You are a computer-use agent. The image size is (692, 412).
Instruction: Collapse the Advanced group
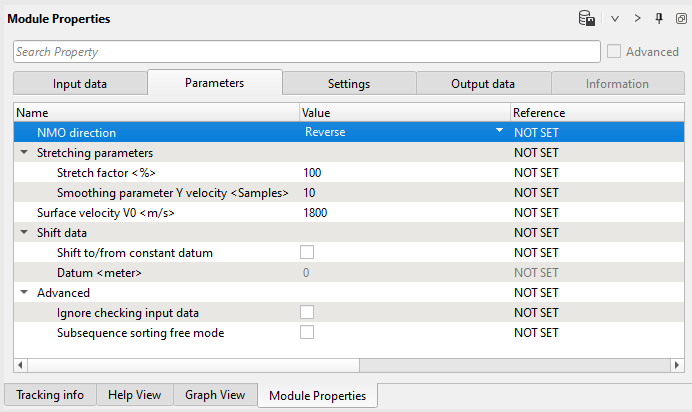click(23, 293)
